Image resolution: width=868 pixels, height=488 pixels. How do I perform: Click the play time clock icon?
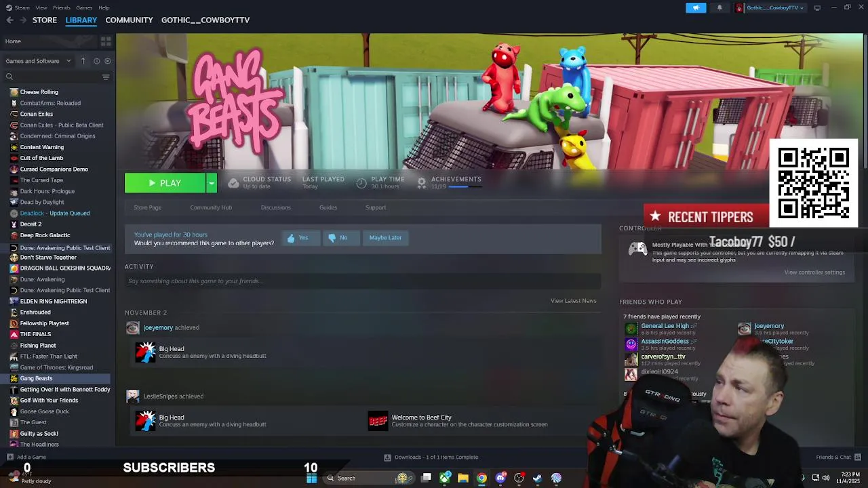point(361,182)
